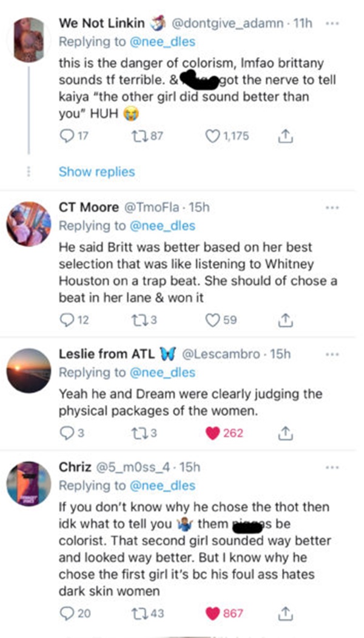Open more options on CT Moore's tweet
The image size is (364, 638).
[x=332, y=208]
